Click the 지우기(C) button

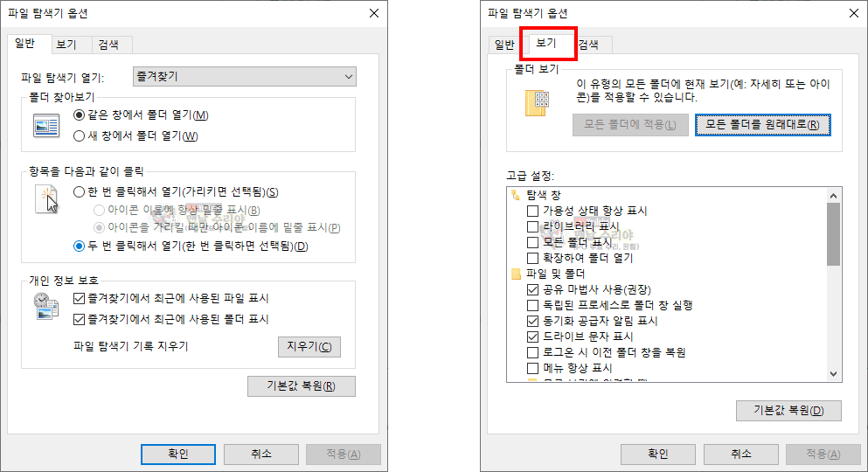point(309,347)
